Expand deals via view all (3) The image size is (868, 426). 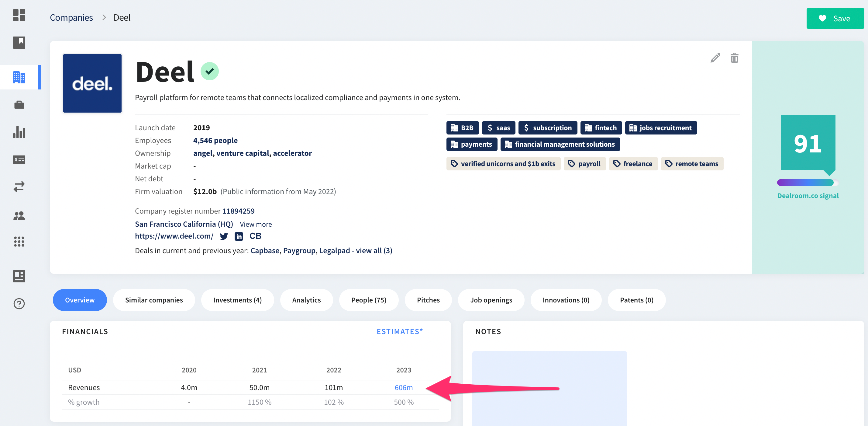[x=374, y=251]
